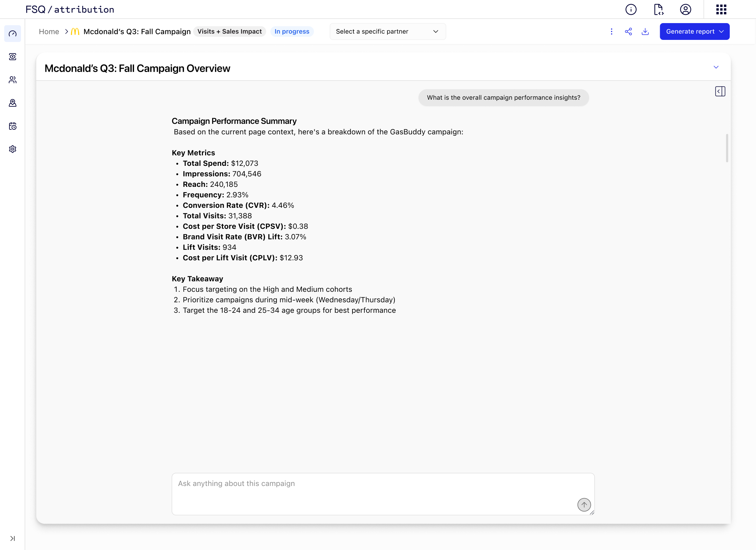
Task: Open the info circle icon
Action: 631,9
